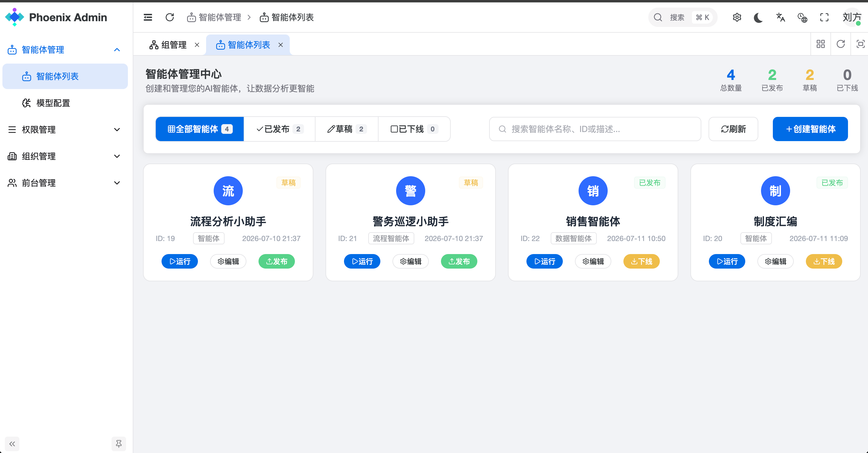Expand 组织管理 sidebar menu
Screen dimensions: 868x453
point(65,156)
